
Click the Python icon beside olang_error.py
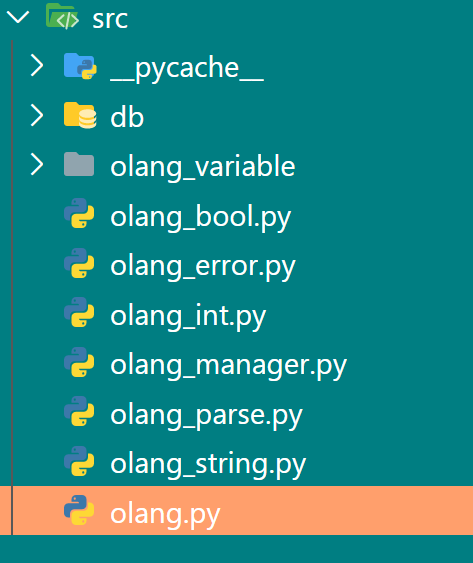tap(79, 263)
